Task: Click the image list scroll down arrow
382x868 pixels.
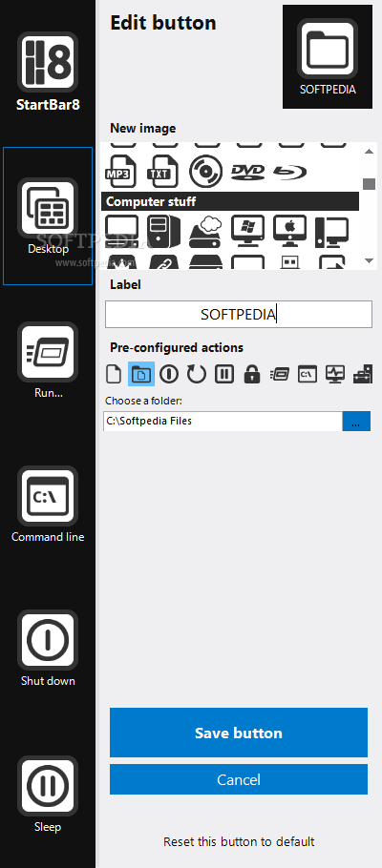Action: (x=370, y=260)
